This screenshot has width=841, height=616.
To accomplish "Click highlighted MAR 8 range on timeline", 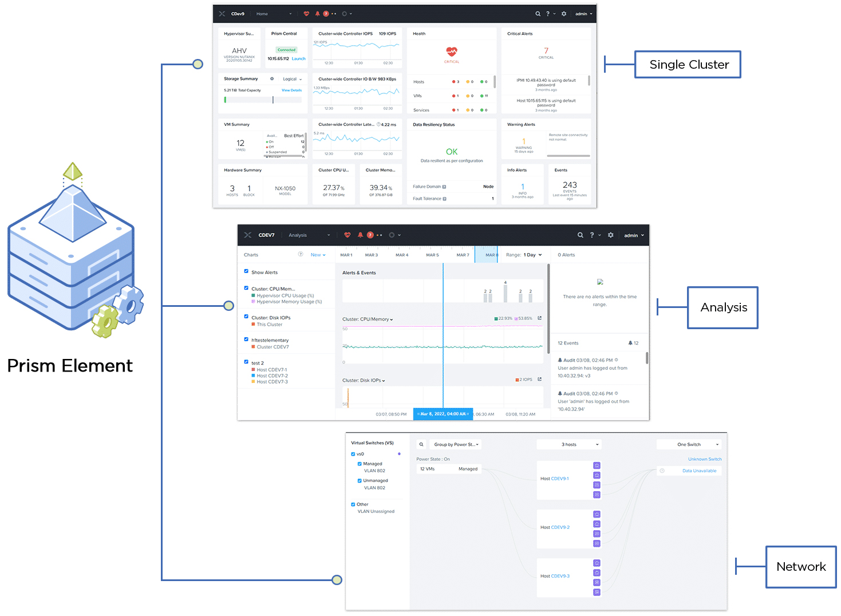I will (486, 255).
